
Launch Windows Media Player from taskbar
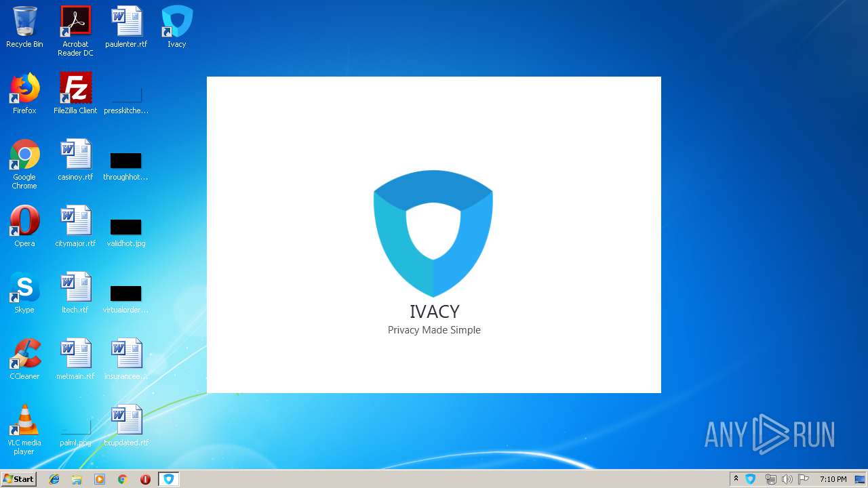click(x=100, y=479)
